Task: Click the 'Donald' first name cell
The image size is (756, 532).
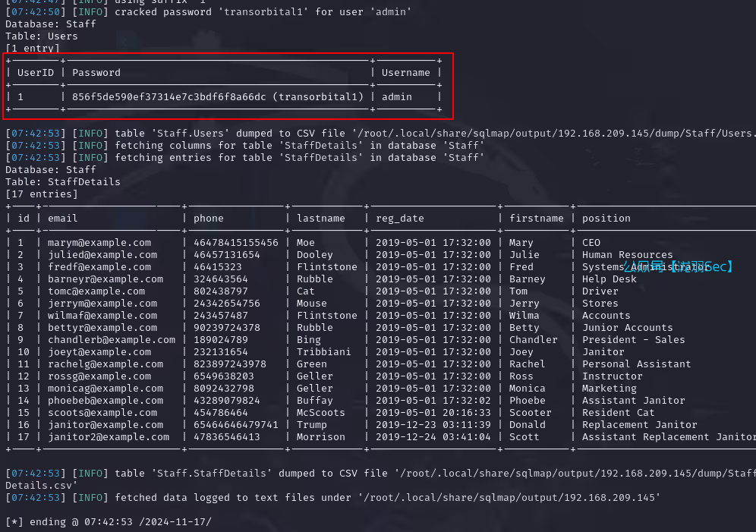Action: tap(528, 425)
